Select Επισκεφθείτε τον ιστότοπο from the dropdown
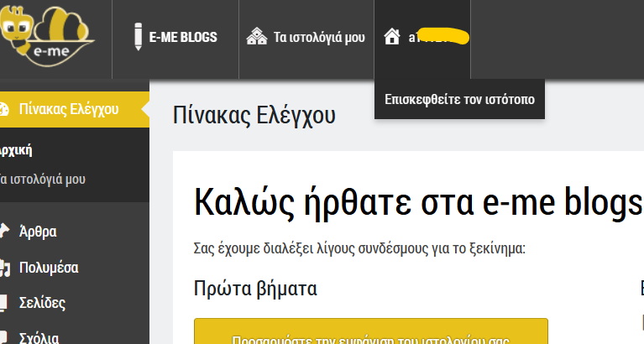 coord(459,99)
